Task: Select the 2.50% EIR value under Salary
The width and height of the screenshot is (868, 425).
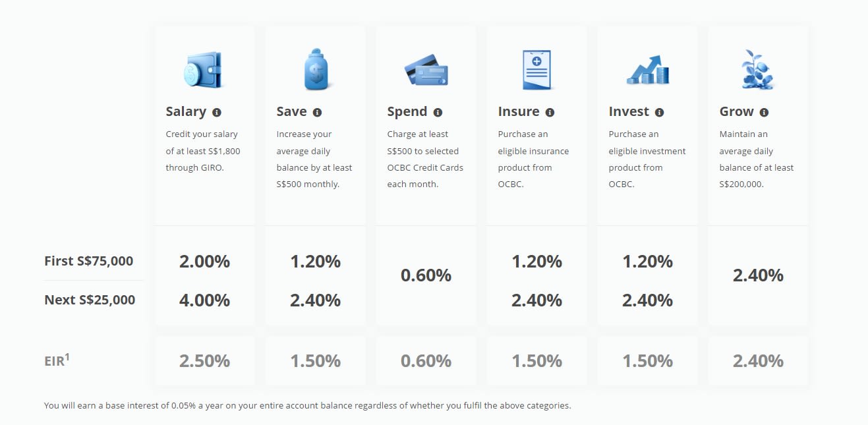Action: [204, 361]
